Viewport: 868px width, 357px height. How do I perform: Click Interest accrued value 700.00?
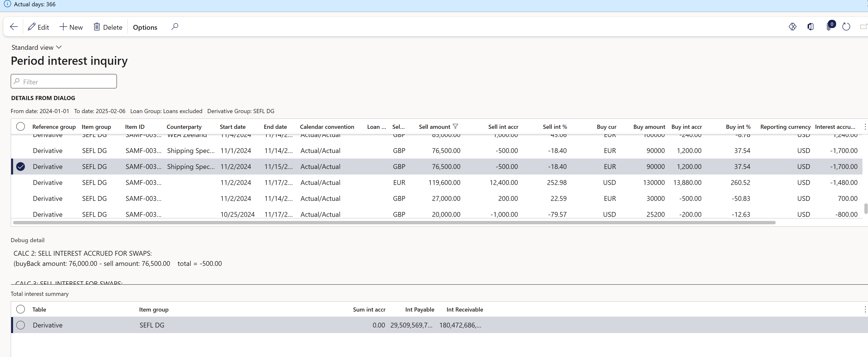(847, 198)
